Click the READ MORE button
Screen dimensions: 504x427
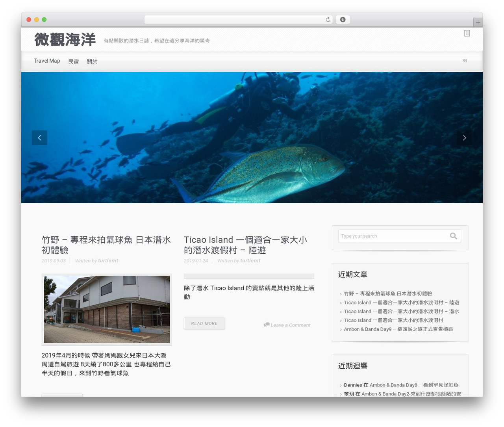click(204, 323)
